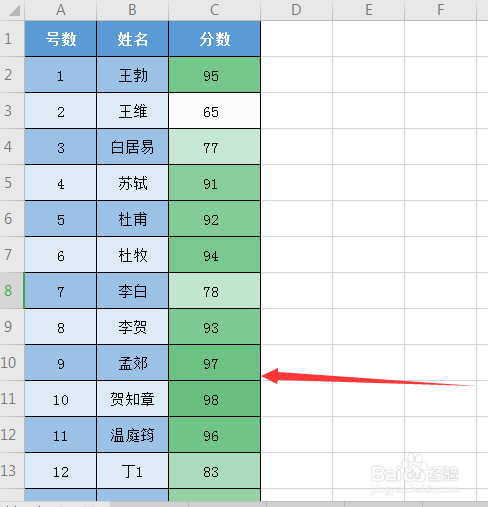Select column B header
This screenshot has height=507, width=488.
click(133, 10)
